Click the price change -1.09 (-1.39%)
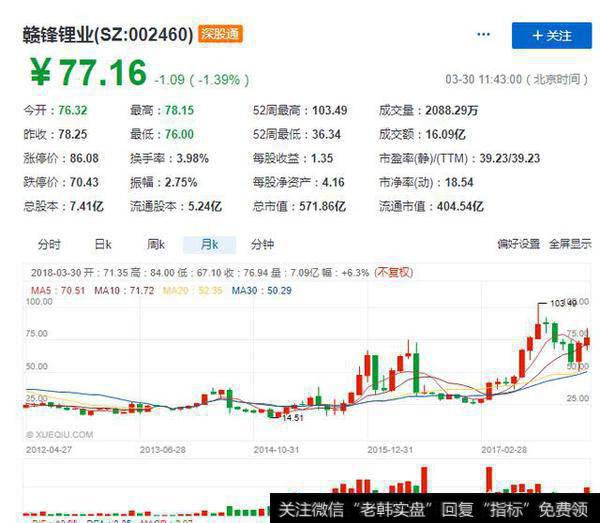Screen dimensions: 600x523 (202, 80)
